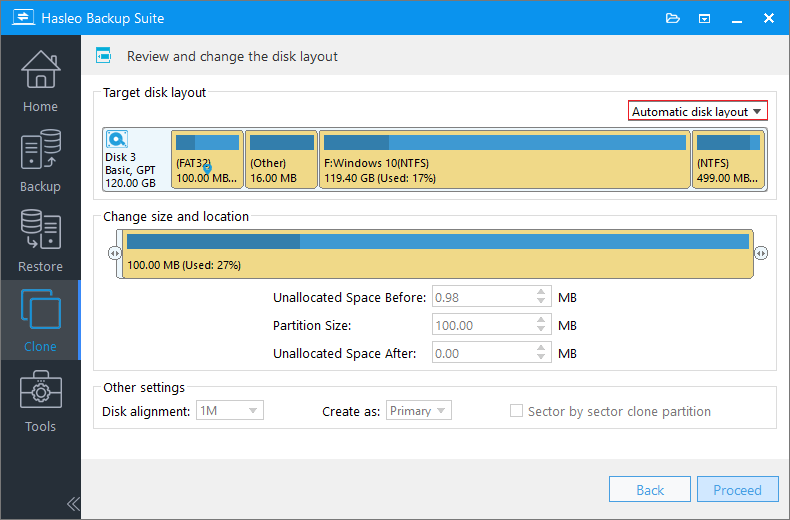This screenshot has height=520, width=790.
Task: Click the left resize handle of partition
Action: [115, 253]
